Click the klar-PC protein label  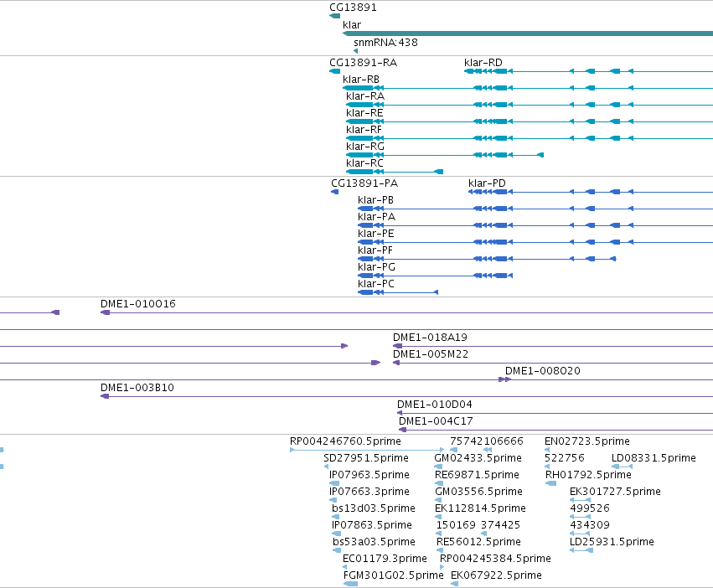(376, 284)
